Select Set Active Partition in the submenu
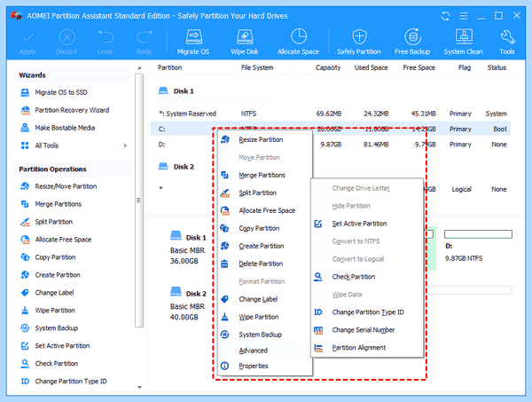532x402 pixels. [x=367, y=224]
